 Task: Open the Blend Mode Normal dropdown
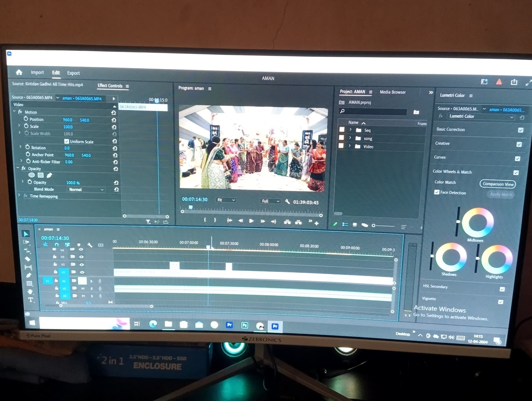click(86, 190)
